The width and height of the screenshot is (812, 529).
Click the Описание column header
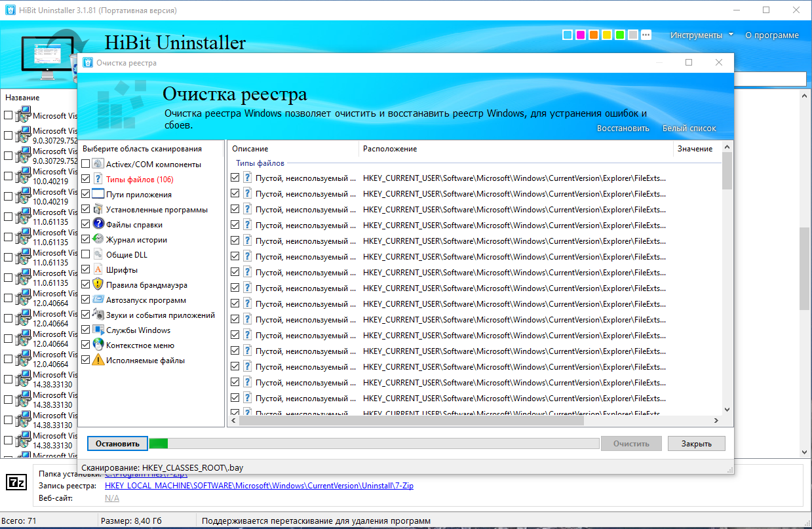pyautogui.click(x=293, y=149)
